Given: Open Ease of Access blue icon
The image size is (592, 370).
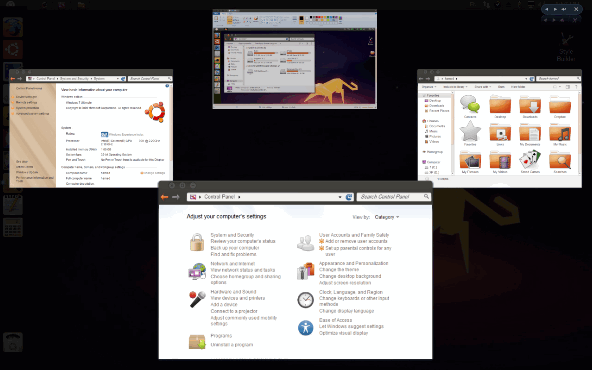Looking at the screenshot, I should click(x=305, y=328).
